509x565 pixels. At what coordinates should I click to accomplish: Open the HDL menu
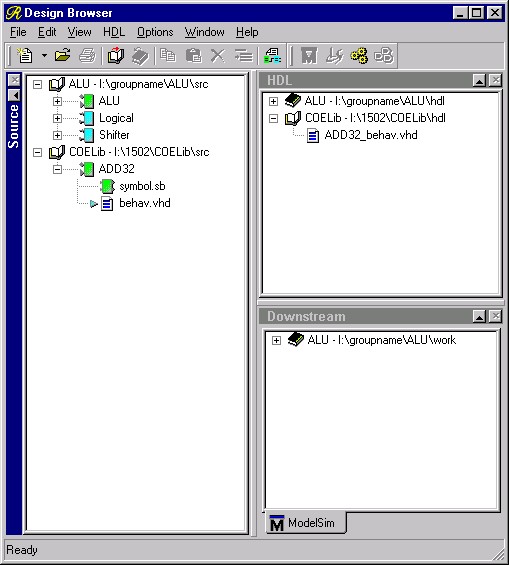[x=114, y=32]
